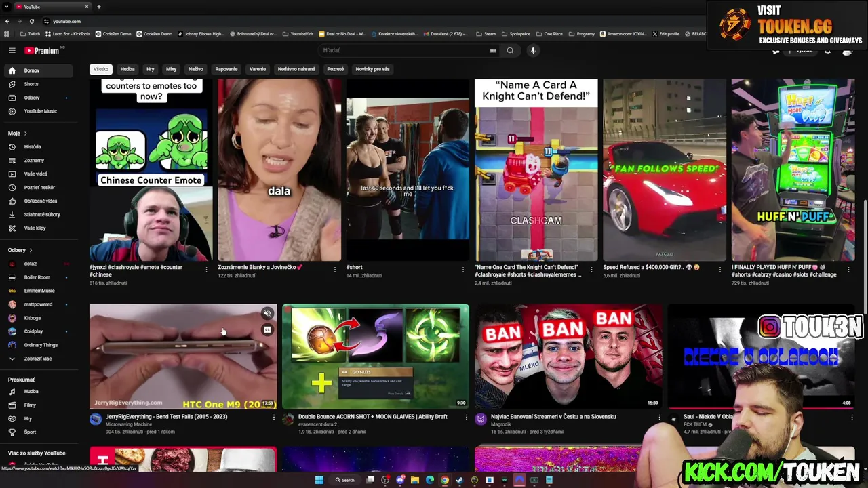
Task: Reload the page in the browser
Action: coord(31,21)
